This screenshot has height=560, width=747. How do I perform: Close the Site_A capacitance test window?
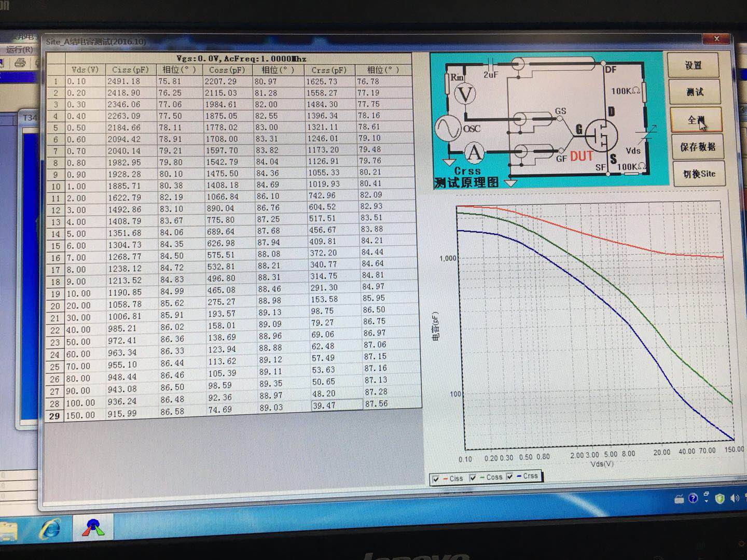point(716,39)
